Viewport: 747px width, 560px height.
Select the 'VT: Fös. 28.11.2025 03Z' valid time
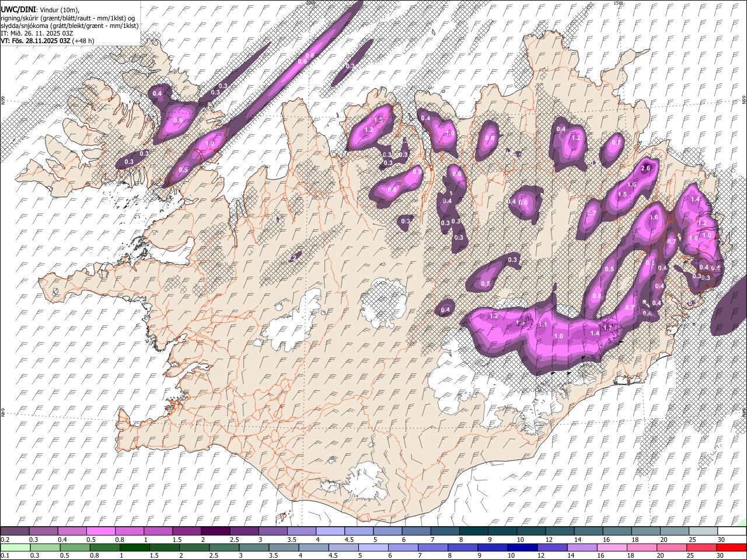36,41
